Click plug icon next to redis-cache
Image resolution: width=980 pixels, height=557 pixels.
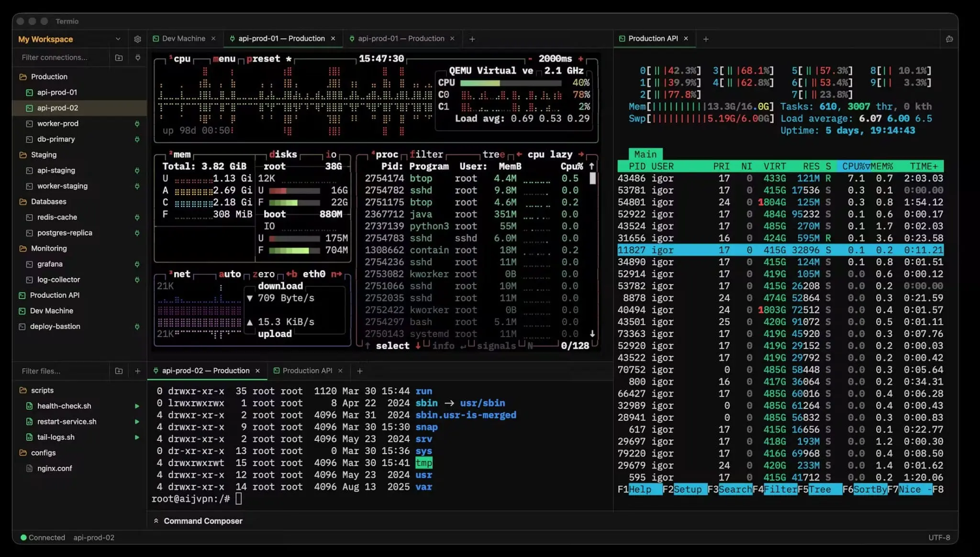pos(137,218)
